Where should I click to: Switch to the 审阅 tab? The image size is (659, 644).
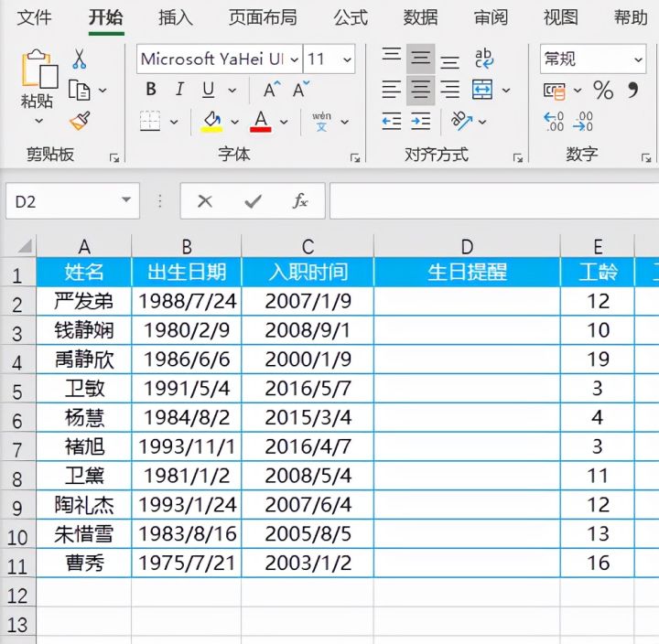click(491, 17)
